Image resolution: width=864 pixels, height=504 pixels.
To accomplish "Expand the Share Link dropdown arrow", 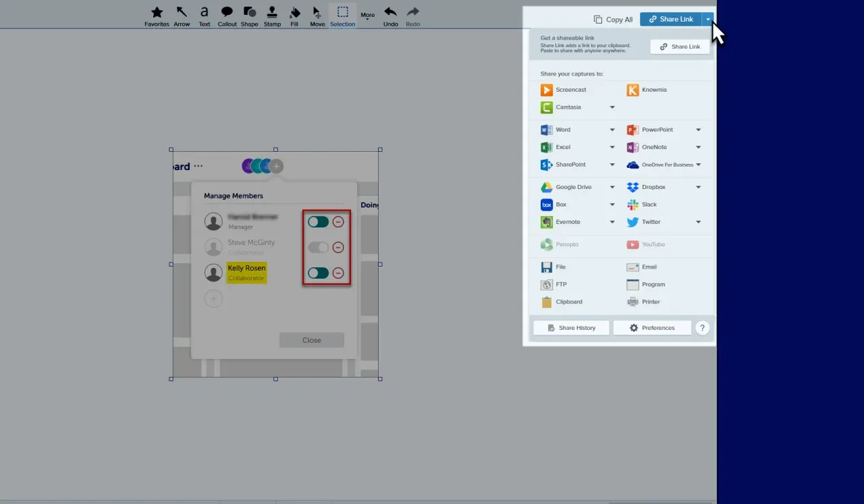I will (x=708, y=19).
